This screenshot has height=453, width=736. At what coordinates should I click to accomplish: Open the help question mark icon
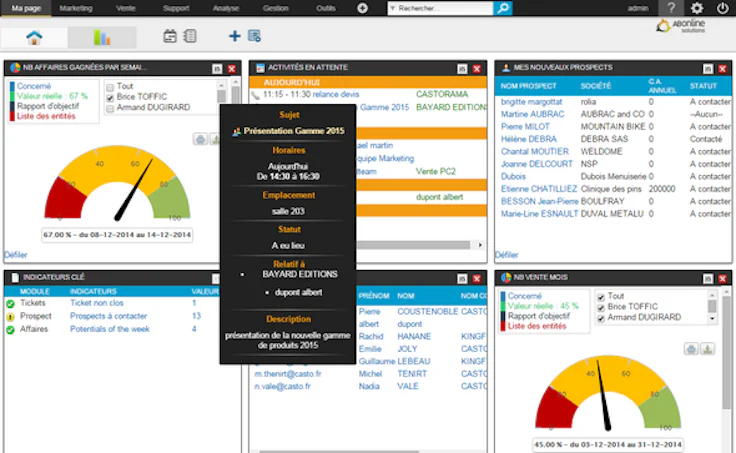[x=671, y=8]
